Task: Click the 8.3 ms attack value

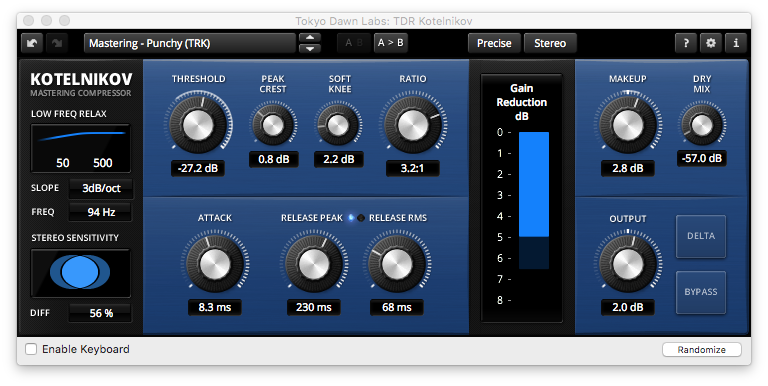Action: click(x=215, y=308)
